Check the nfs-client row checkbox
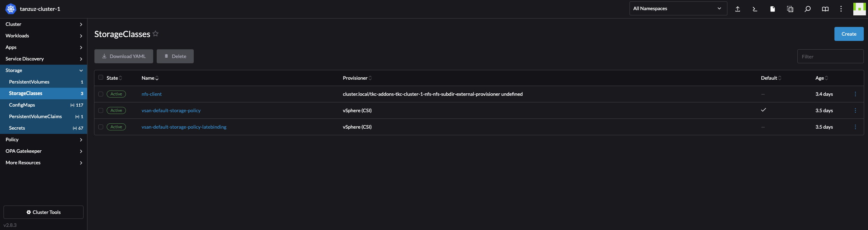Screen dimensions: 868x230 click(101, 94)
